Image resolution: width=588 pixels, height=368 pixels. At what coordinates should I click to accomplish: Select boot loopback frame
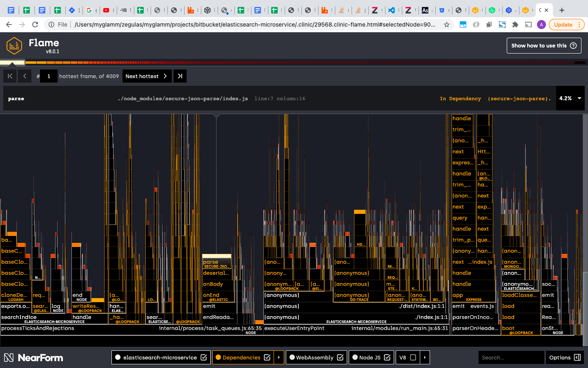(521, 330)
